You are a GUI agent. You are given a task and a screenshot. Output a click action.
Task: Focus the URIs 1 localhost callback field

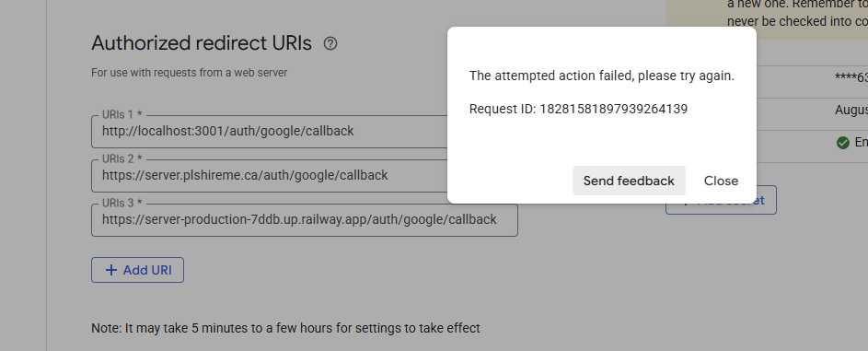tap(269, 131)
